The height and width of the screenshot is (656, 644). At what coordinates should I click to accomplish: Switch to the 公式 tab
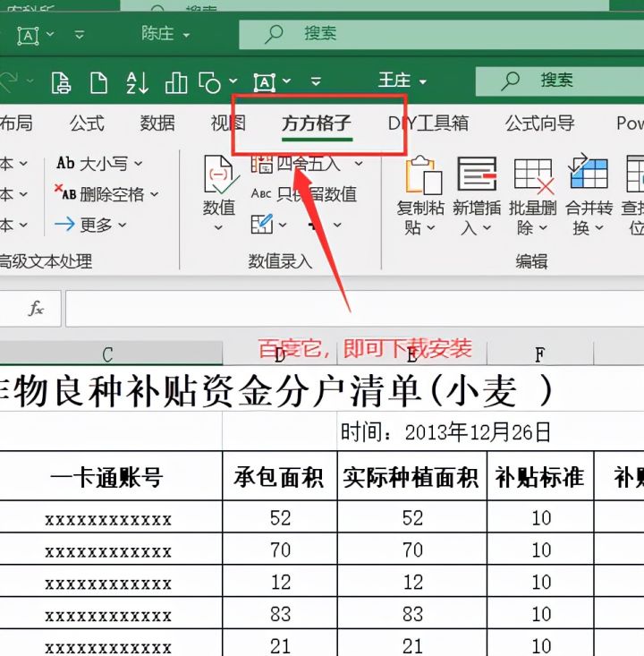coord(87,124)
